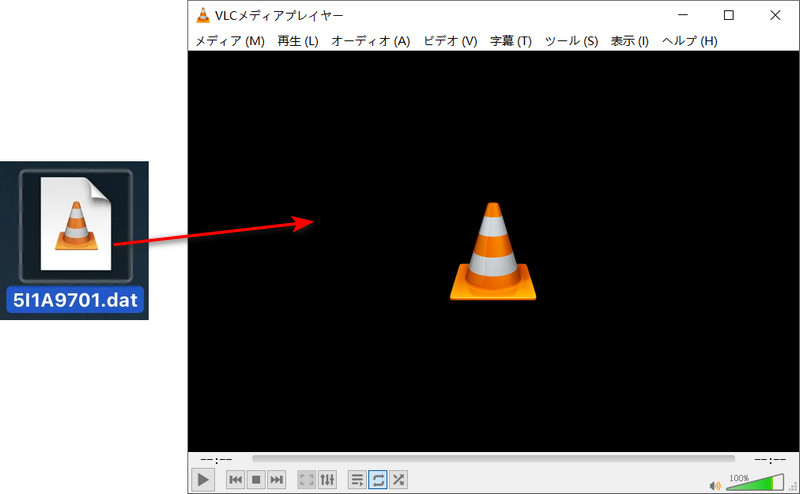Jump to previous media track
Screen dimensions: 800x494
pos(235,480)
